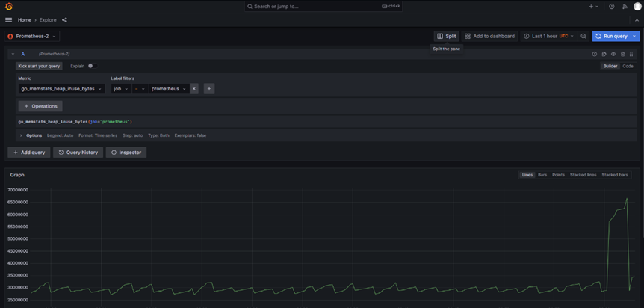Select Stacked lines graph style
This screenshot has width=644, height=308.
[583, 175]
